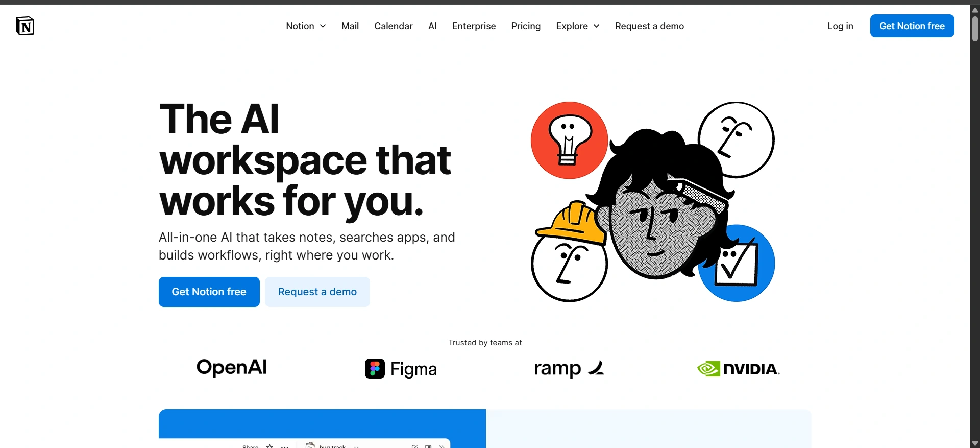Click the hero Get Notion free button
Image resolution: width=980 pixels, height=448 pixels.
(209, 292)
